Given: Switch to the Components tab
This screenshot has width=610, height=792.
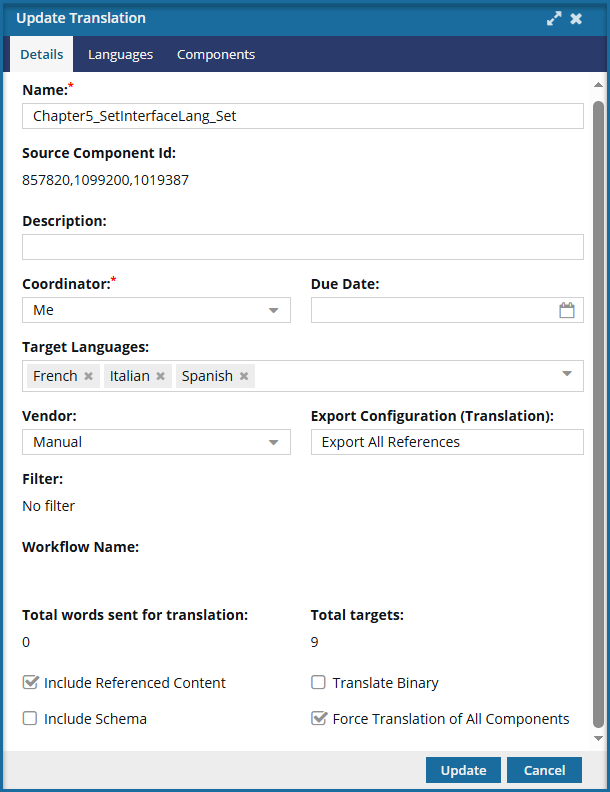Looking at the screenshot, I should pyautogui.click(x=216, y=55).
